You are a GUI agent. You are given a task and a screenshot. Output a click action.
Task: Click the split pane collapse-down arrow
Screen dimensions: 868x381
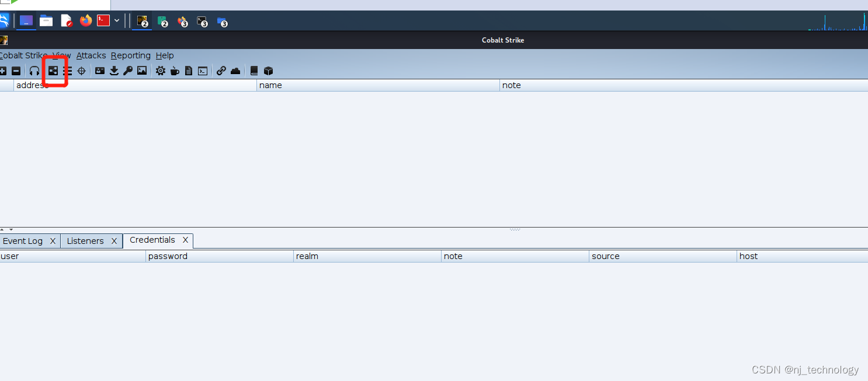11,230
